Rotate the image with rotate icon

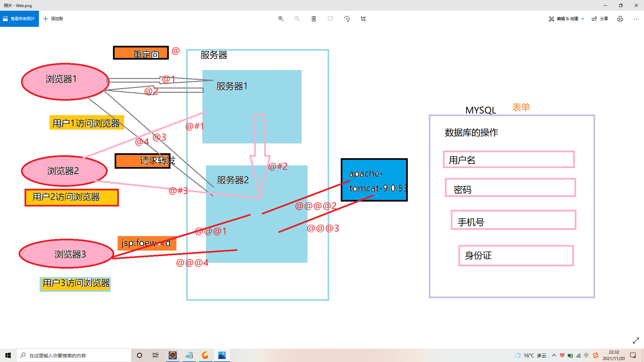347,19
